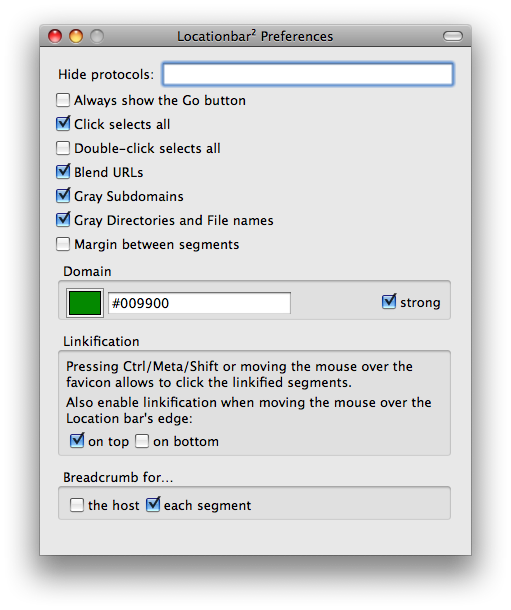Click the #009900 color hex field
The height and width of the screenshot is (610, 511).
pos(199,303)
